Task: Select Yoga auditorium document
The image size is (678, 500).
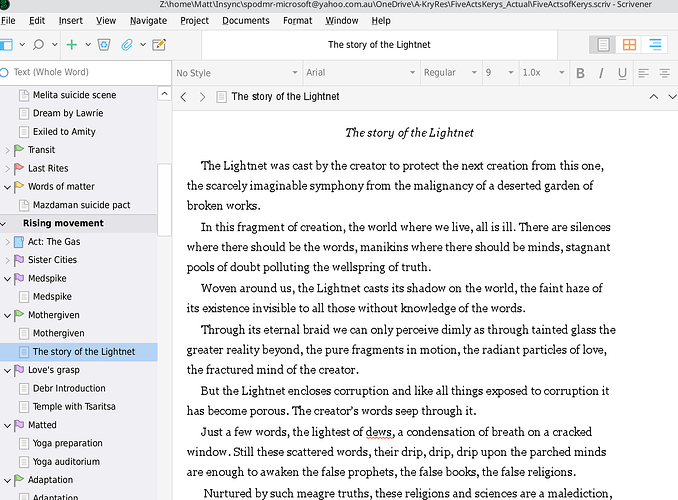Action: click(x=66, y=462)
